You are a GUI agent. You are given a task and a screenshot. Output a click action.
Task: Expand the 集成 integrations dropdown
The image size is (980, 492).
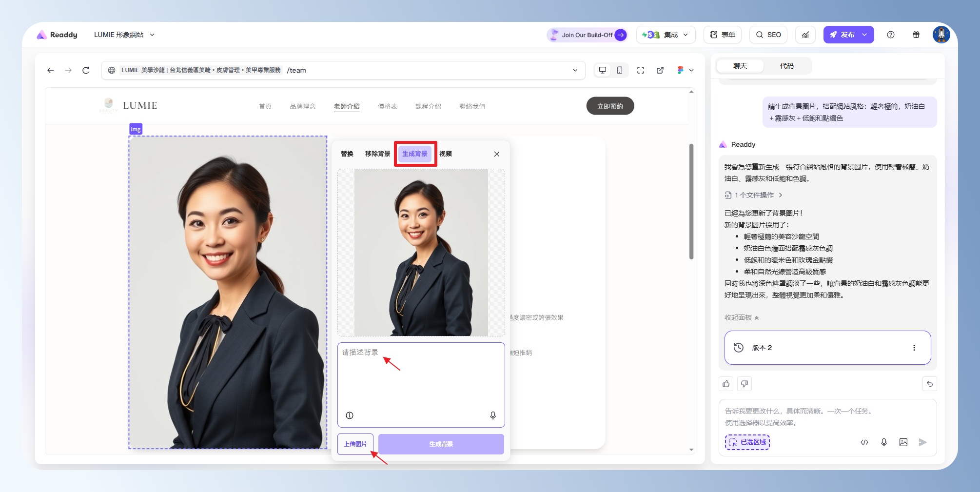click(666, 35)
